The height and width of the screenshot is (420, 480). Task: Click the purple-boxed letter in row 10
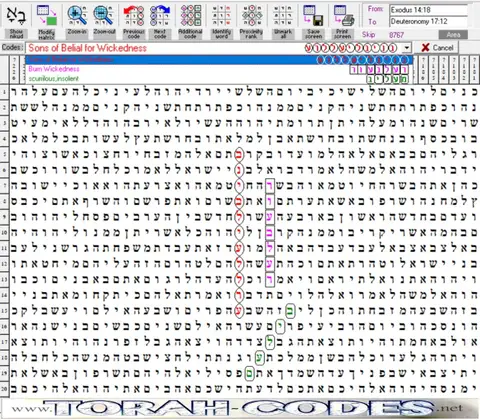tap(270, 233)
